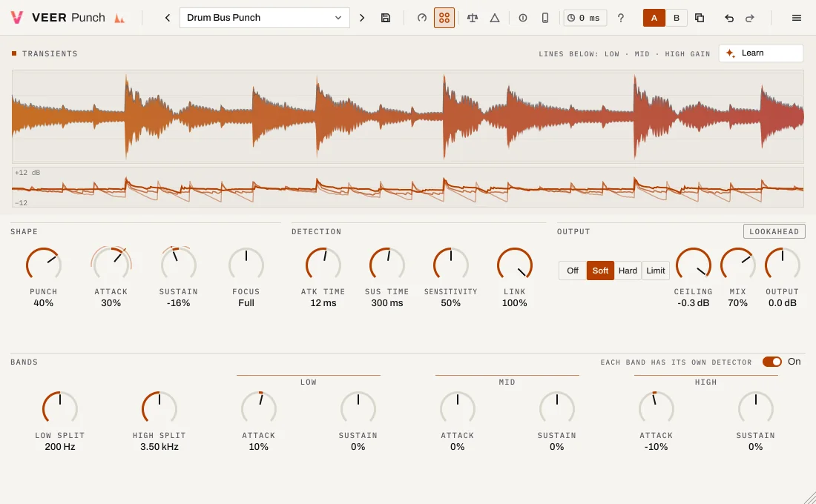Click the LOW band SUSTAIN knob
The height and width of the screenshot is (504, 816).
(358, 408)
